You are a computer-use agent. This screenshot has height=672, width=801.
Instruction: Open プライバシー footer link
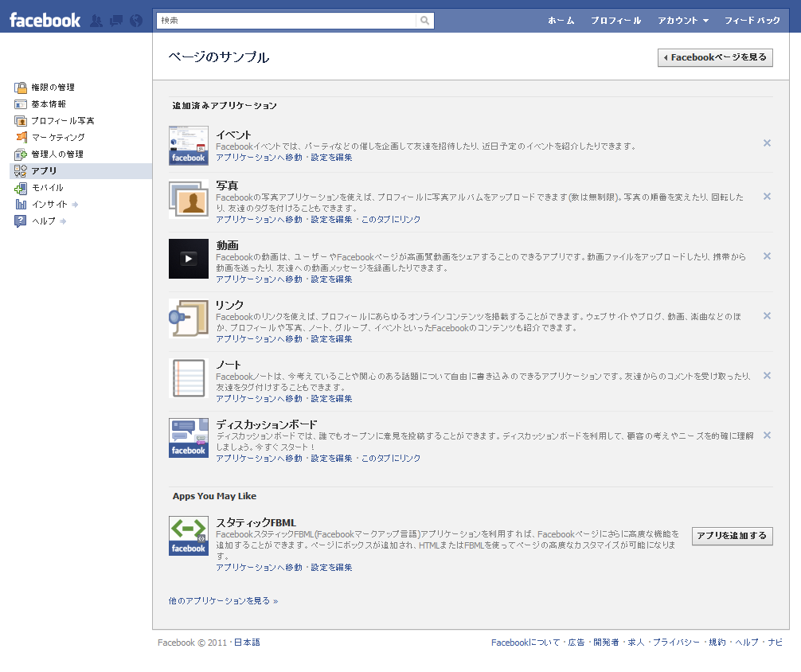(676, 643)
